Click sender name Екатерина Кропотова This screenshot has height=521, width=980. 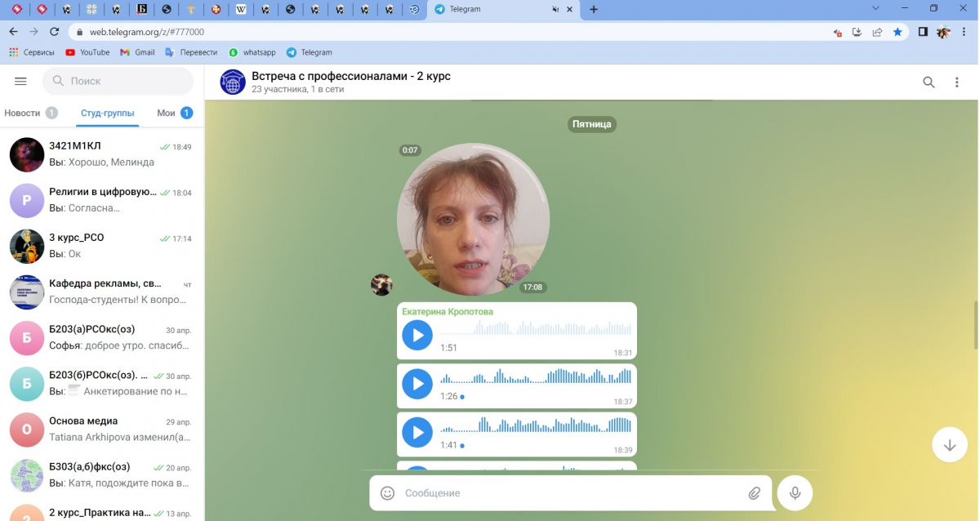coord(448,311)
